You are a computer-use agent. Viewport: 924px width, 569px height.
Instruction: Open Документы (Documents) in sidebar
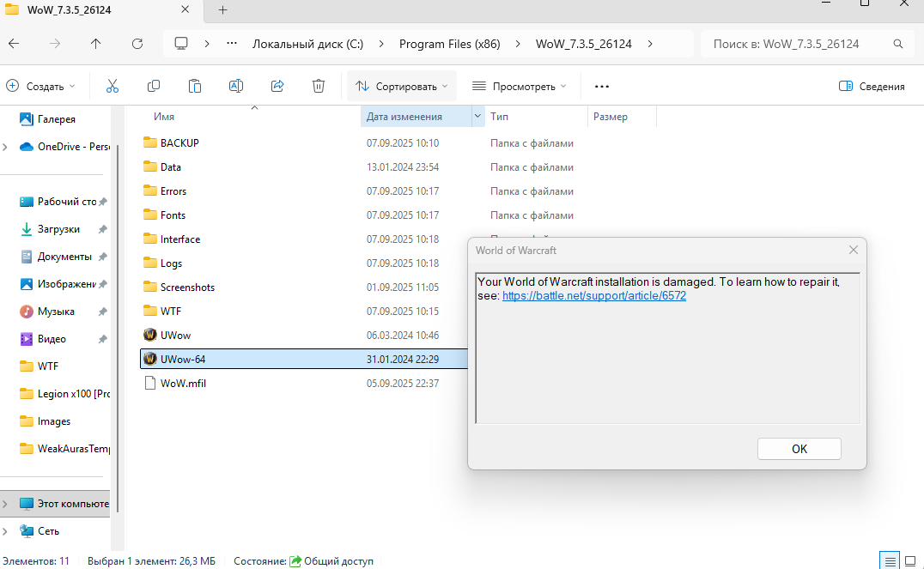[x=56, y=257]
